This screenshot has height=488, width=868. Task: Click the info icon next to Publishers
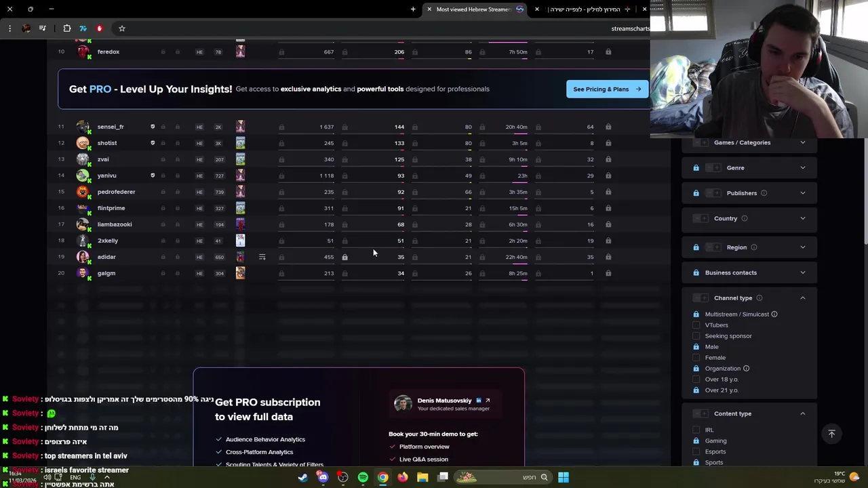pos(764,193)
